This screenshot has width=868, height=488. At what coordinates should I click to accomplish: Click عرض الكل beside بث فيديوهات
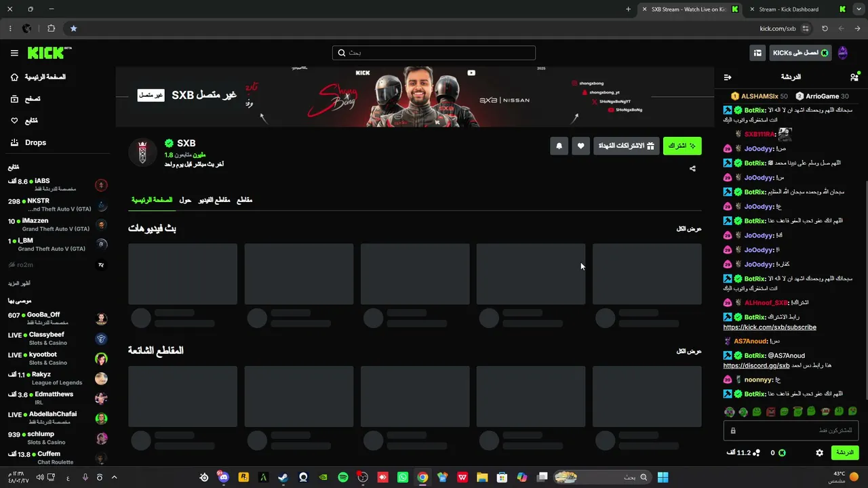689,229
